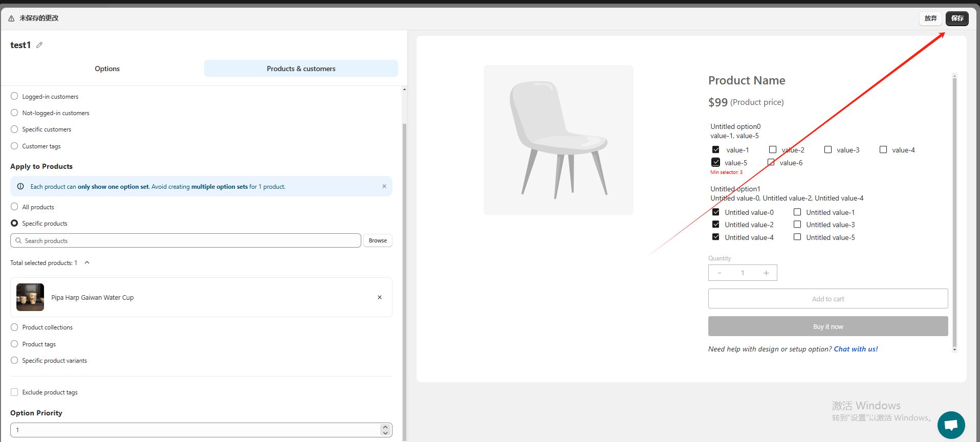Dismiss the option set info banner
Viewport: 980px width, 442px height.
pyautogui.click(x=384, y=186)
